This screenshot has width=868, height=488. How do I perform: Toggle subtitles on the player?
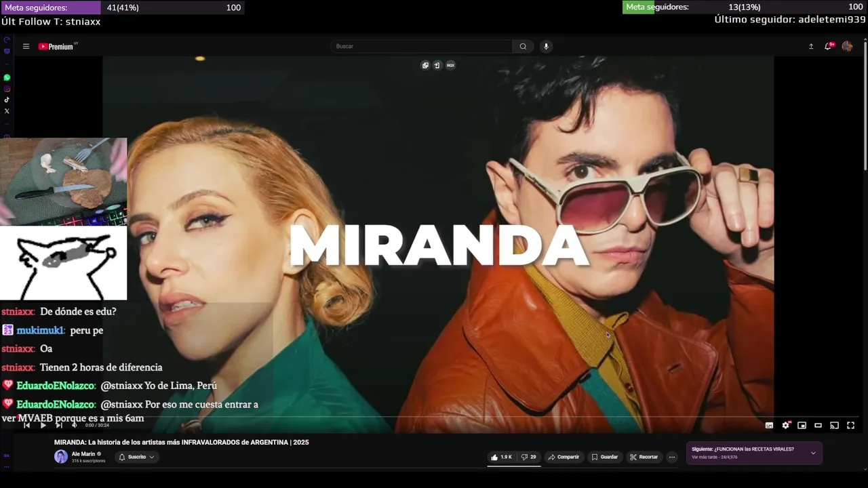point(769,426)
